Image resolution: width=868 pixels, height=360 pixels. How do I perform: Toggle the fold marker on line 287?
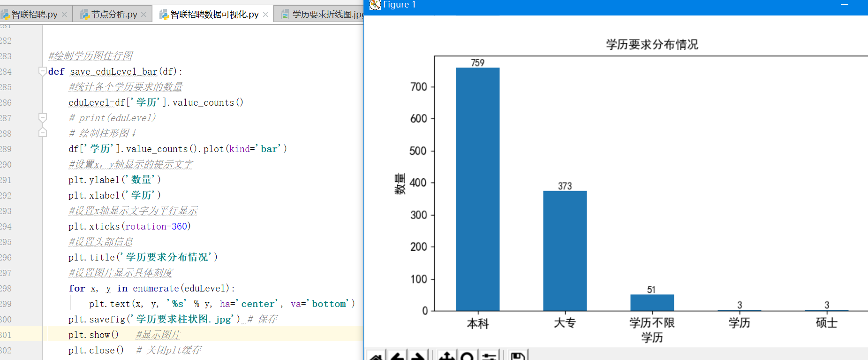point(42,118)
